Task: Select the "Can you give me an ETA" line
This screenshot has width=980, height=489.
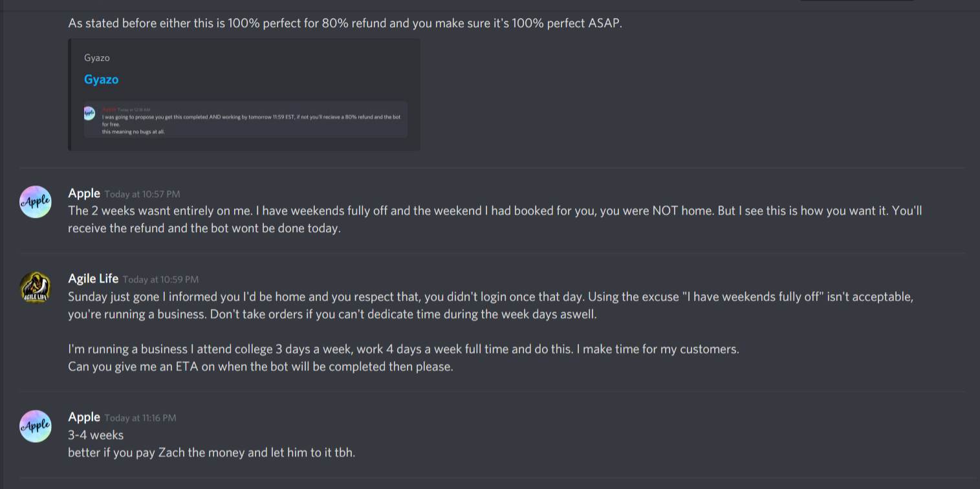Action: point(261,367)
